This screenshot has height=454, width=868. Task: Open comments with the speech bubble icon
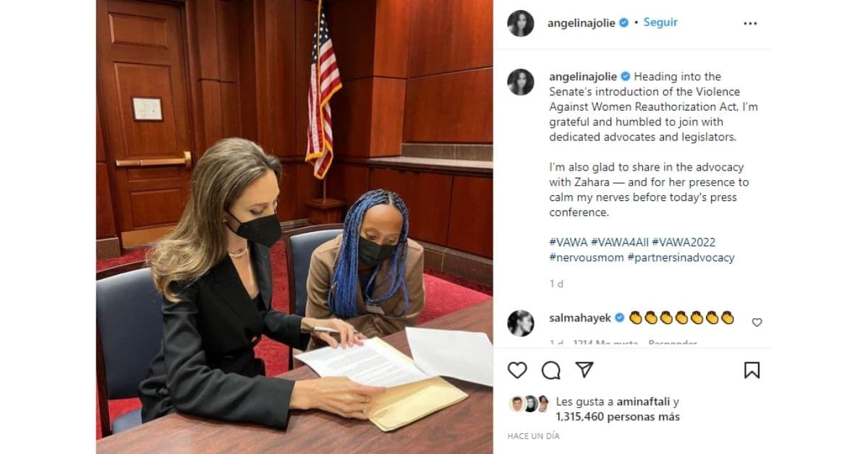[551, 370]
